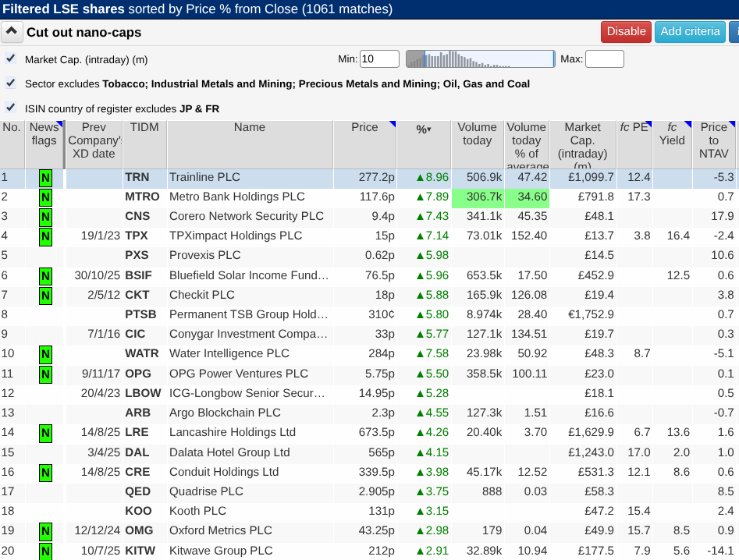Click the Filtered LSE shares title bar
Image resolution: width=739 pixels, height=560 pixels.
point(370,9)
